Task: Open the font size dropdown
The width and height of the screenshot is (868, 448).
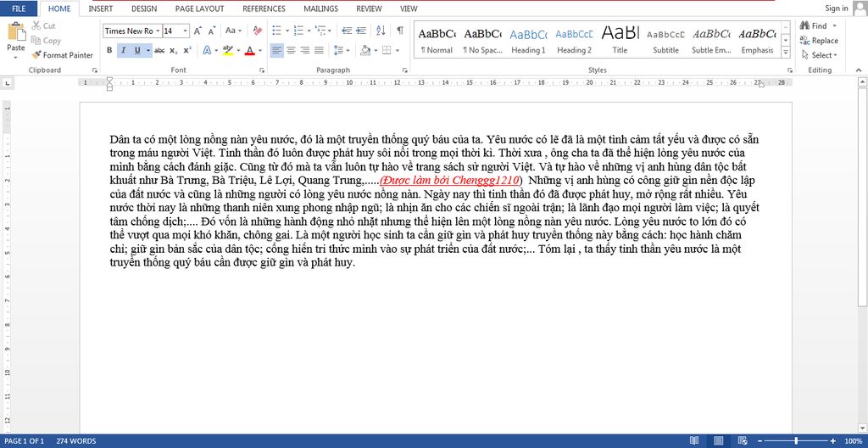Action: pyautogui.click(x=185, y=31)
